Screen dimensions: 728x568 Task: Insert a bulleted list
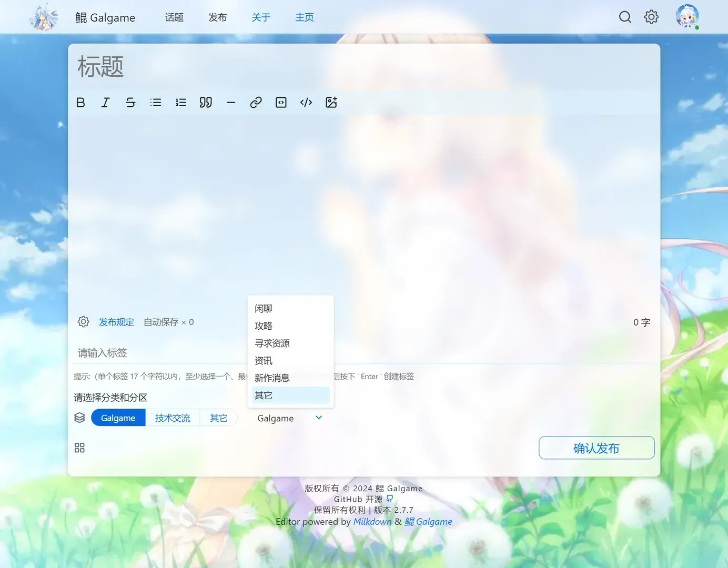156,103
